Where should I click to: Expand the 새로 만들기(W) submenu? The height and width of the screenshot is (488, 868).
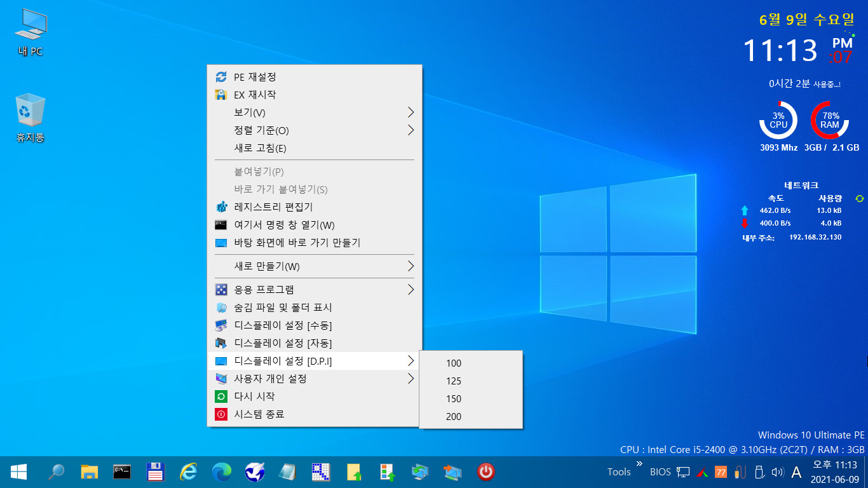[315, 266]
